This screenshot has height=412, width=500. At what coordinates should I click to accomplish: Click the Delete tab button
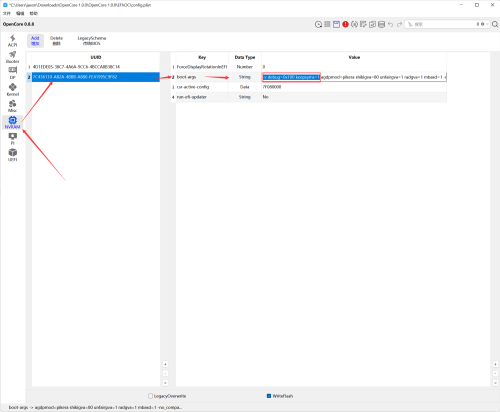56,41
